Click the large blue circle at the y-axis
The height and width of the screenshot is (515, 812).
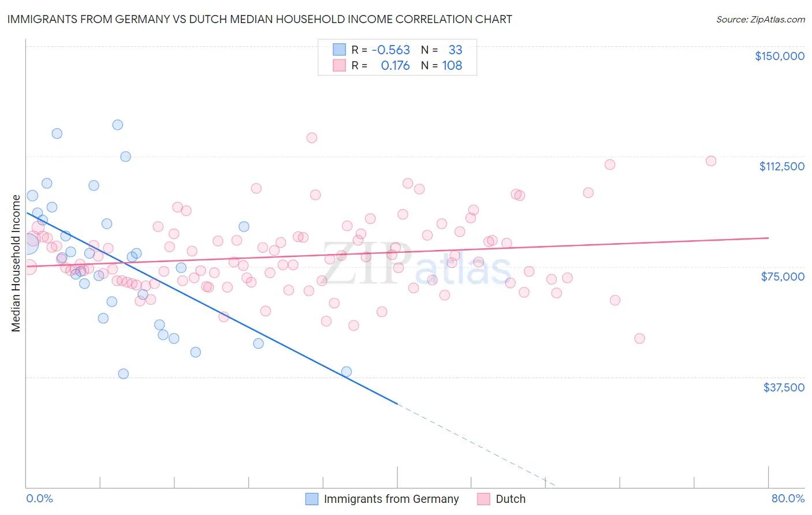(28, 243)
